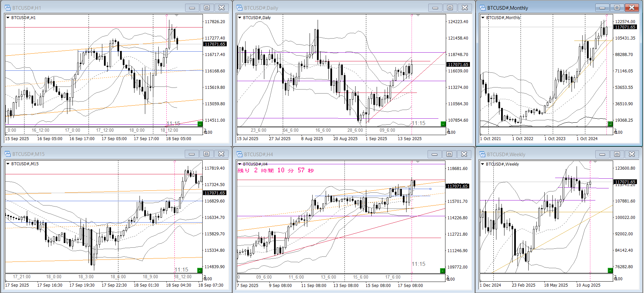
Task: Close the BTCUSD#,Monthly chart window
Action: 632,8
